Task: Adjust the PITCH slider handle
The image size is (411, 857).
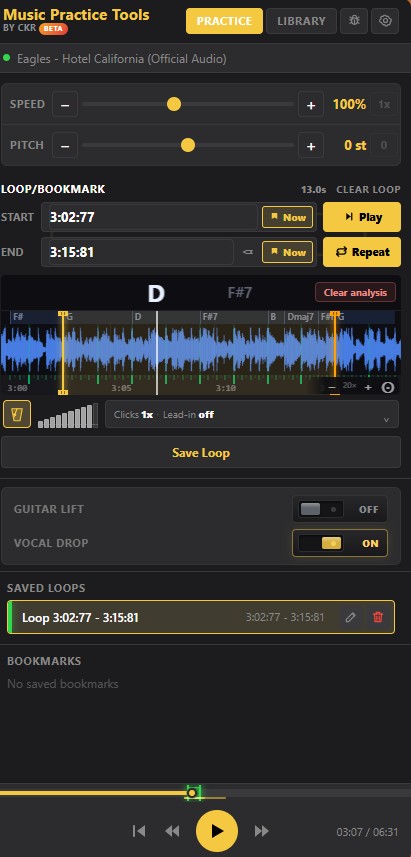Action: pos(188,145)
